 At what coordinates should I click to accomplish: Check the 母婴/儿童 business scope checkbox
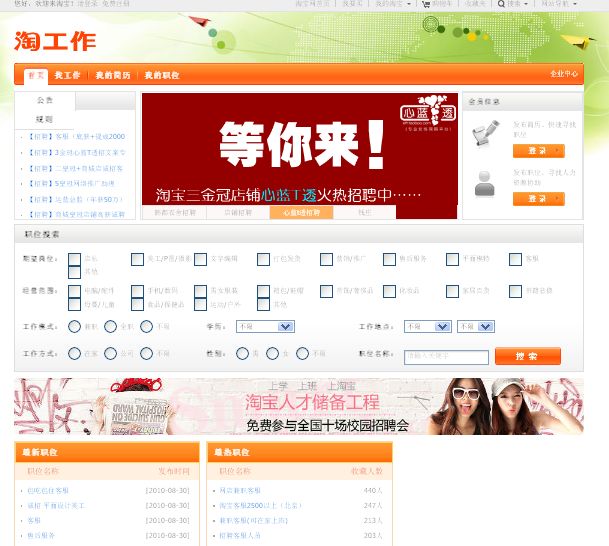click(74, 304)
